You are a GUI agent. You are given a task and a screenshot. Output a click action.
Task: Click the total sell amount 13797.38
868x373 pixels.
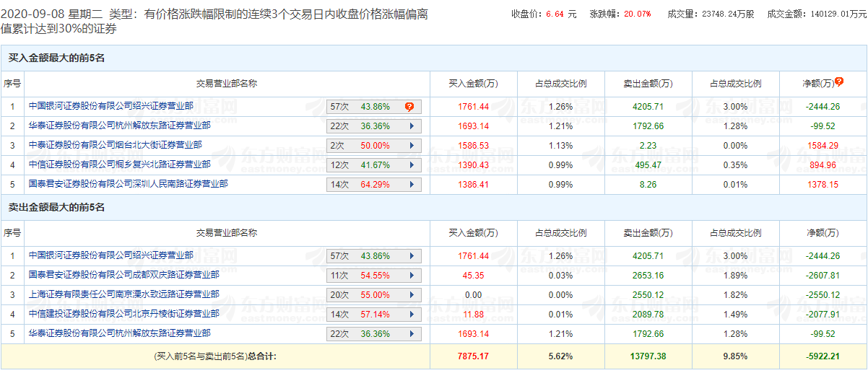(x=648, y=356)
